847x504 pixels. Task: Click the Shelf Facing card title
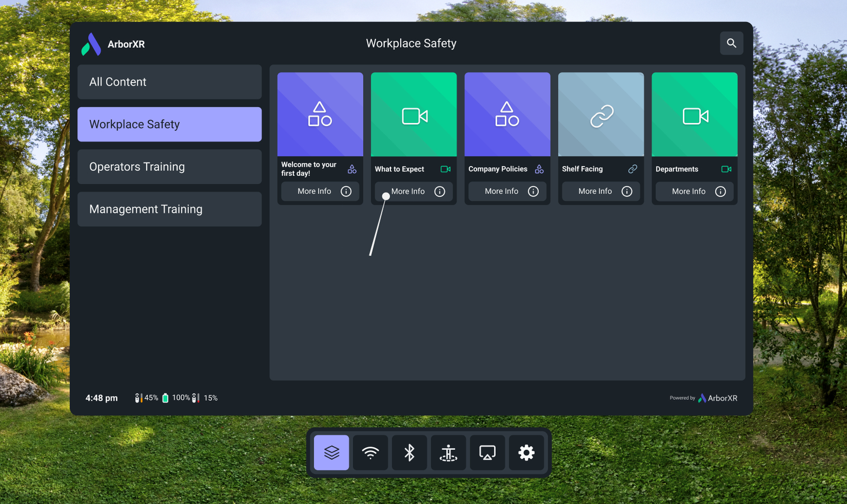click(582, 169)
